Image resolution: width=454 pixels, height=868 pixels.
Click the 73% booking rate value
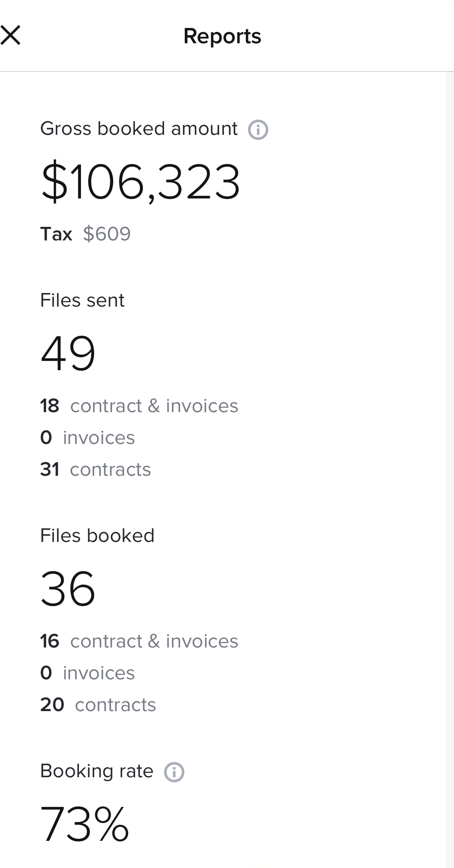(84, 824)
